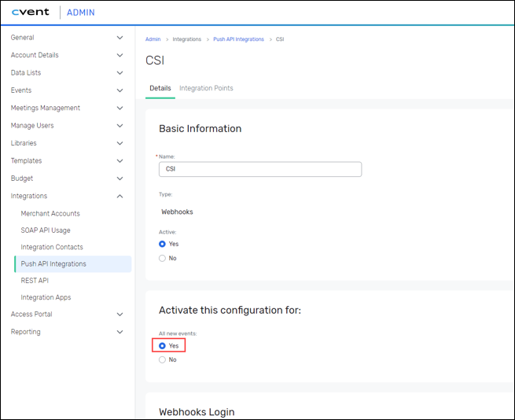Expand the Meetings Management section
Screen dimensions: 515x420
(120, 108)
